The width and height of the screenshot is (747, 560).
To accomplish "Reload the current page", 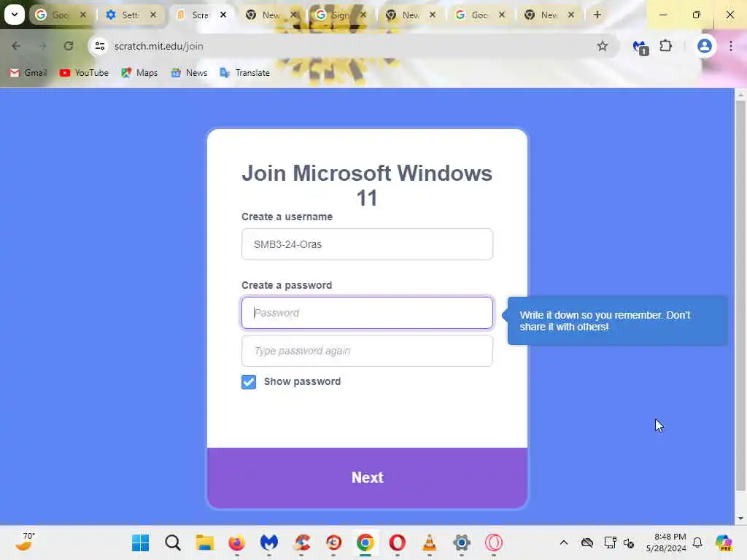I will [69, 46].
